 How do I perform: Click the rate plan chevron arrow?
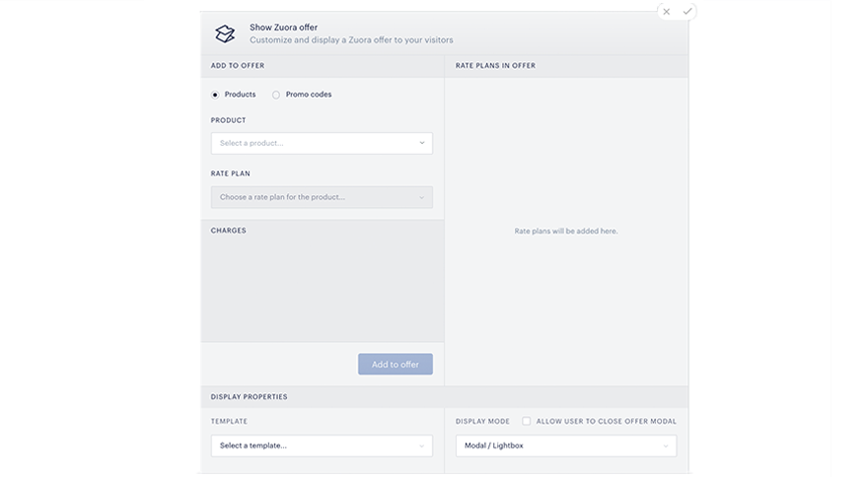pos(421,197)
